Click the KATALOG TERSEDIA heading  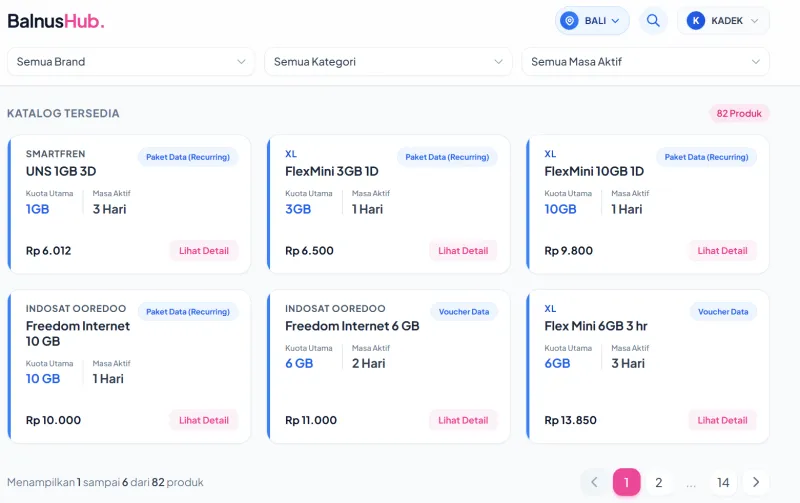(63, 113)
